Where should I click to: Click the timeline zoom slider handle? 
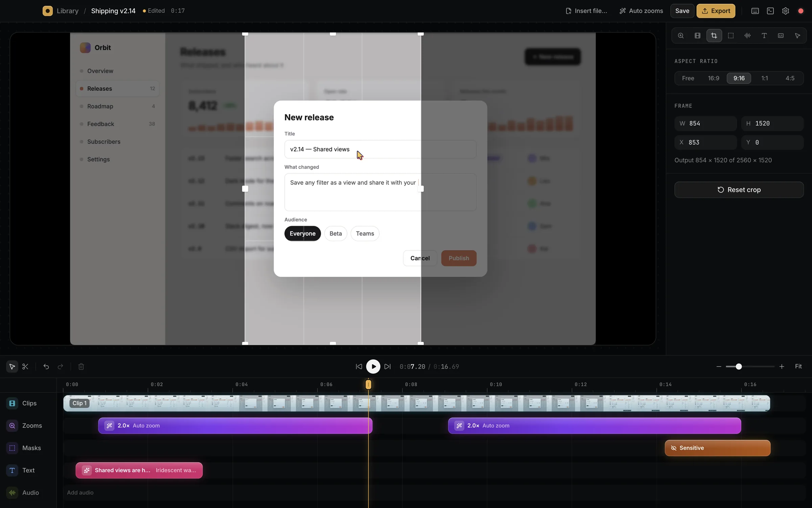pos(739,366)
